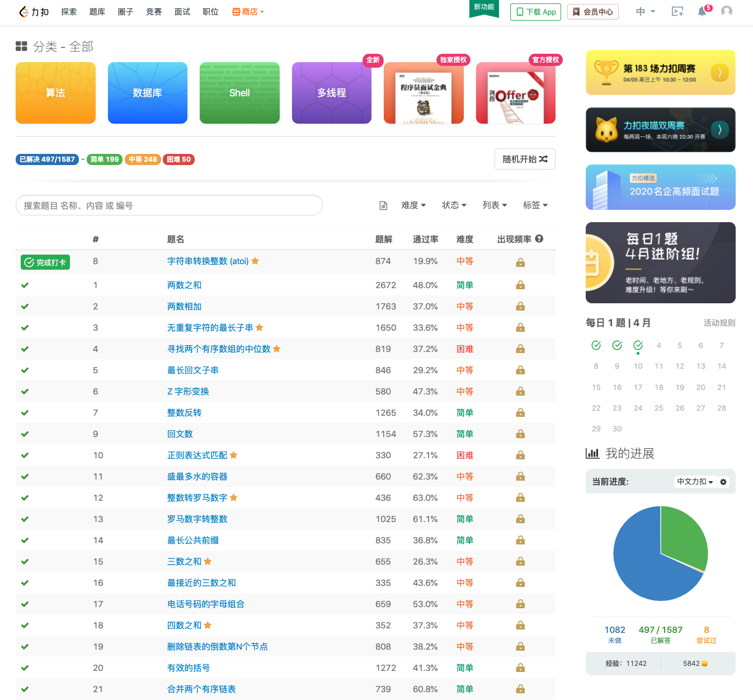This screenshot has width=753, height=700.
Task: Click the list icon left of the 难度 filter
Action: [x=383, y=205]
